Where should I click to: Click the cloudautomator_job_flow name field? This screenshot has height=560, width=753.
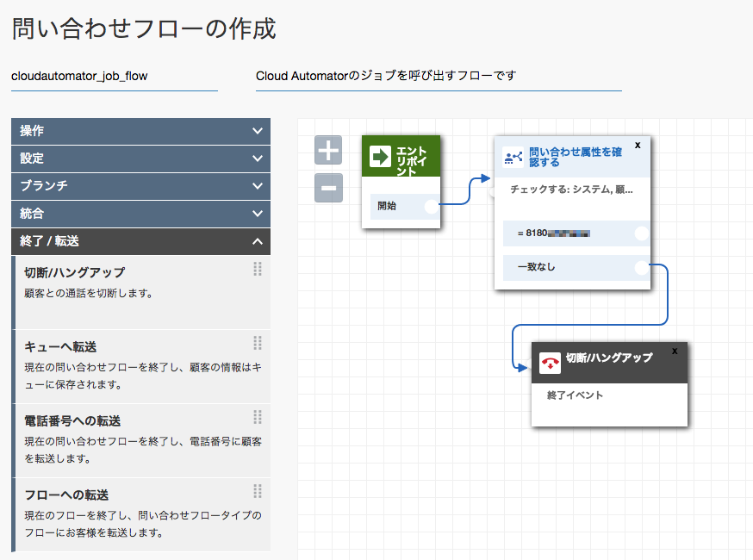pyautogui.click(x=78, y=78)
